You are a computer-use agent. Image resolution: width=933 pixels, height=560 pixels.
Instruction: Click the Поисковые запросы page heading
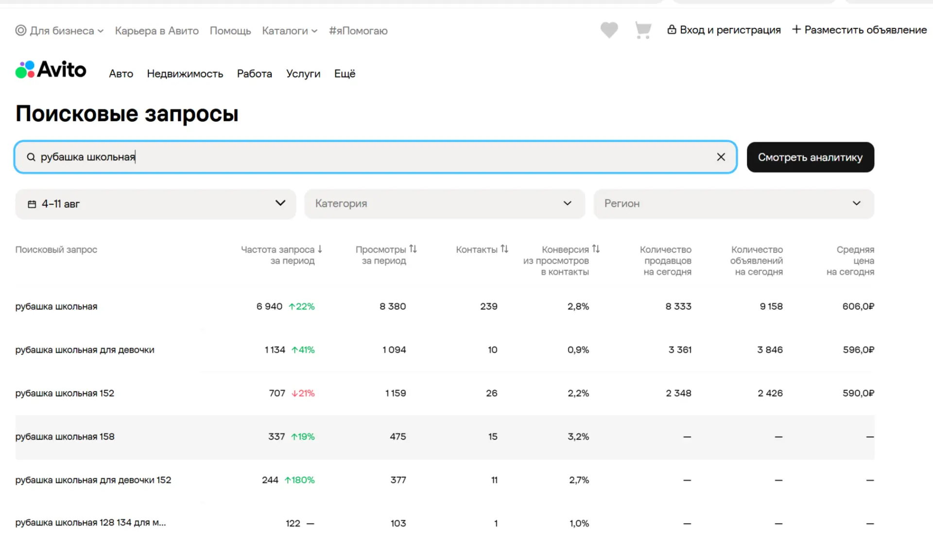127,114
